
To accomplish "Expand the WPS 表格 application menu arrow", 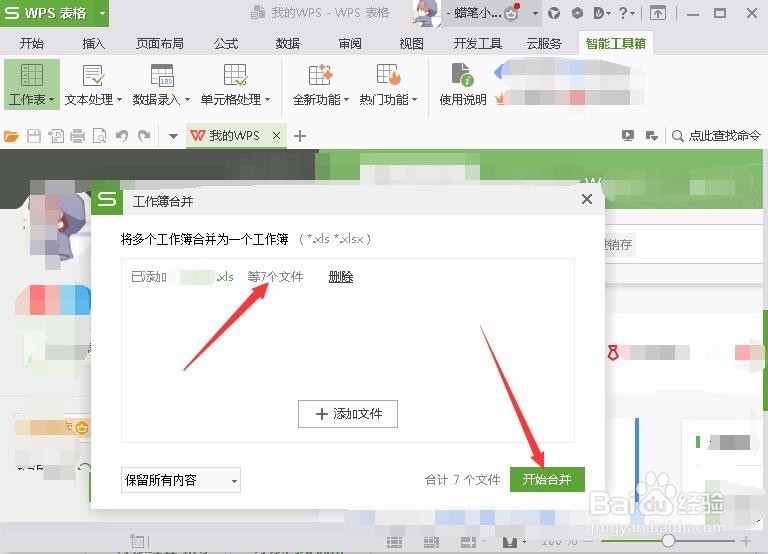I will [x=102, y=13].
